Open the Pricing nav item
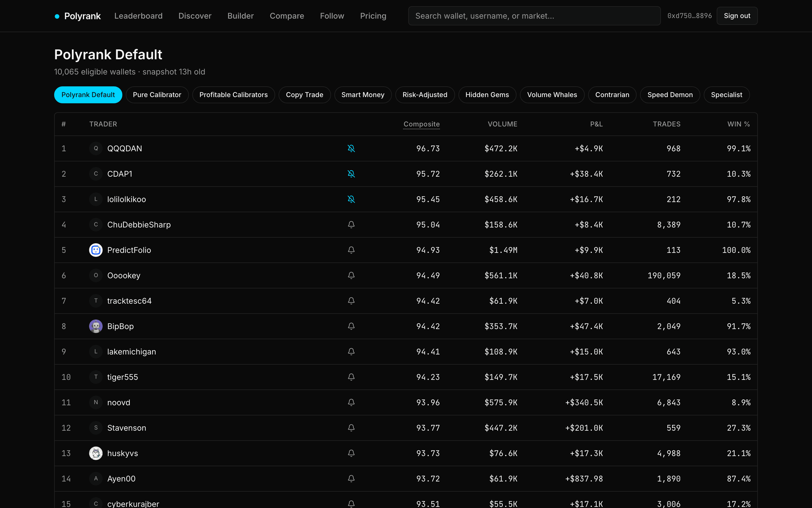 (x=373, y=16)
